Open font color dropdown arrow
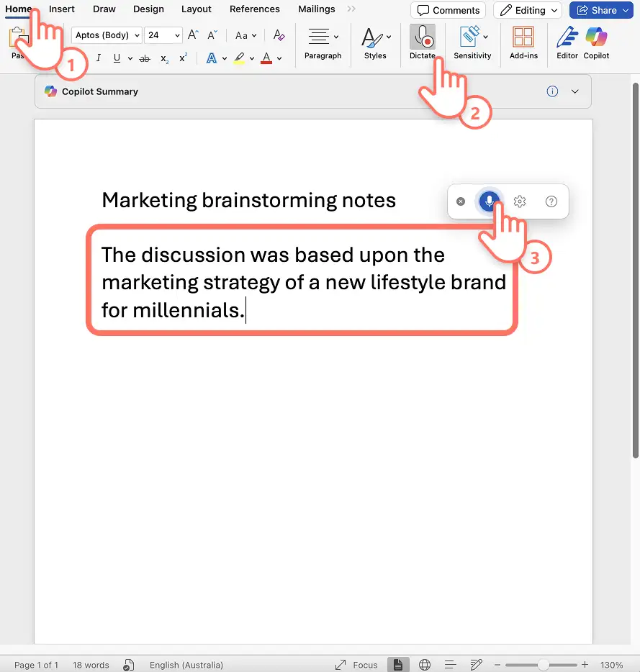The width and height of the screenshot is (640, 672). pos(279,59)
